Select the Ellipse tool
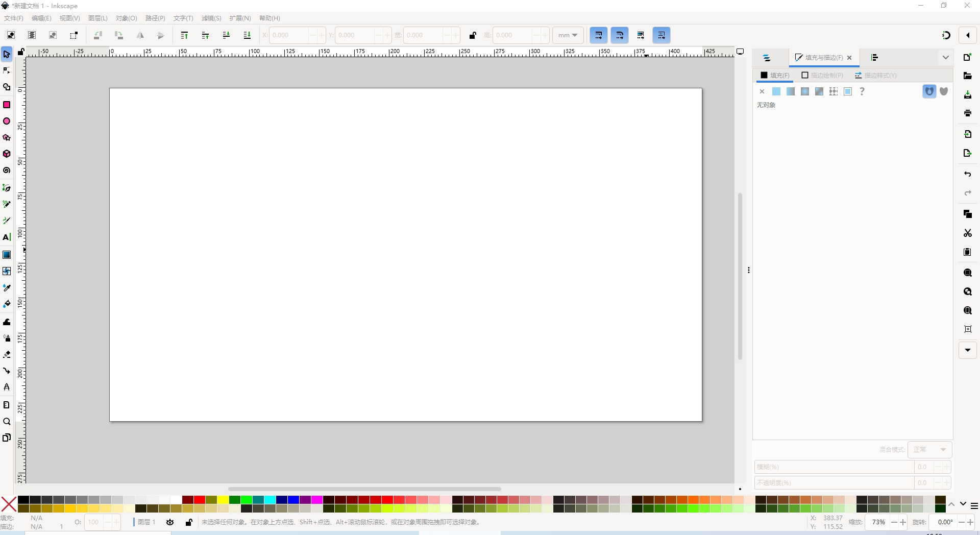 point(7,121)
